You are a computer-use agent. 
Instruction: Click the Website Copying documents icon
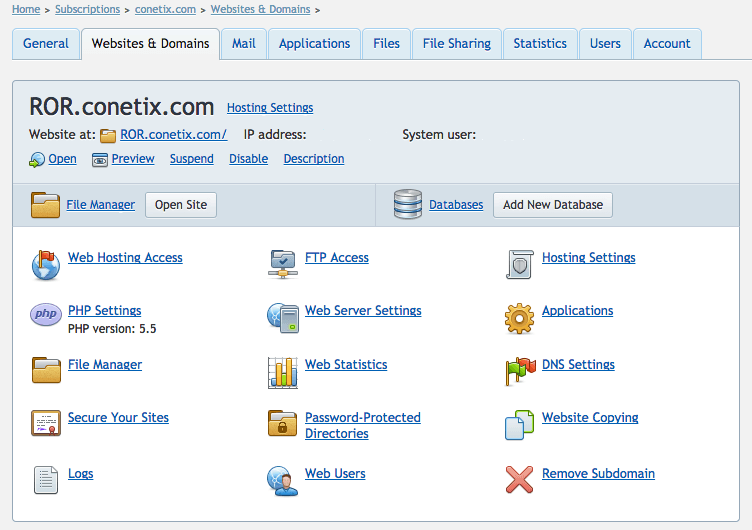[519, 425]
